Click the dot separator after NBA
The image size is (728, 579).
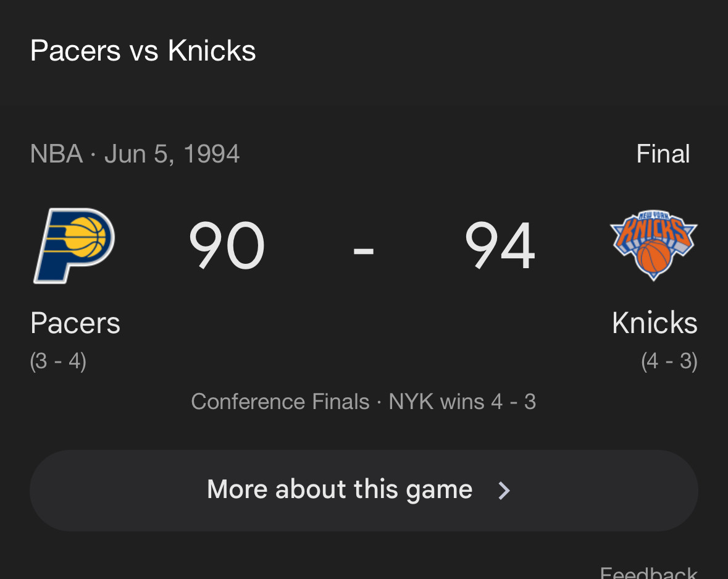point(93,154)
